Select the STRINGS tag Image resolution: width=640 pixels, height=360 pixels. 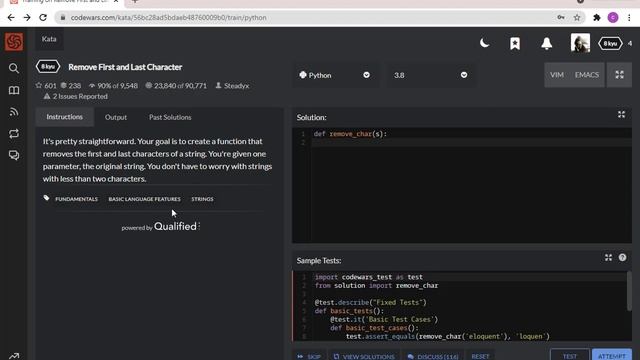pyautogui.click(x=202, y=199)
